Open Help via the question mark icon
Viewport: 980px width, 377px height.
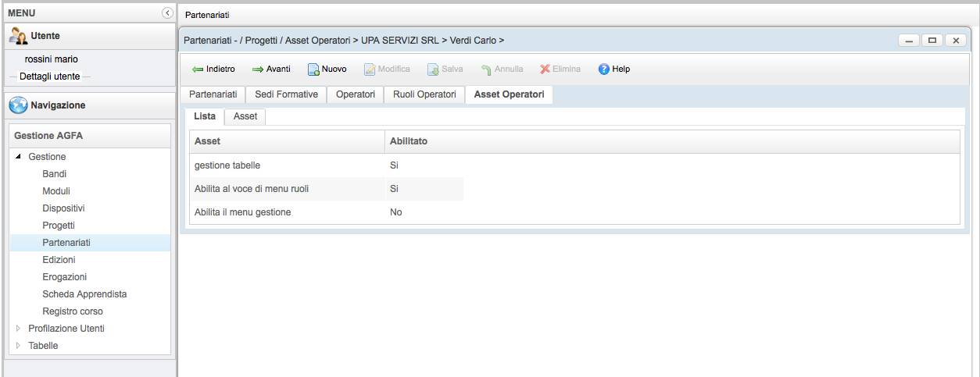[x=603, y=69]
